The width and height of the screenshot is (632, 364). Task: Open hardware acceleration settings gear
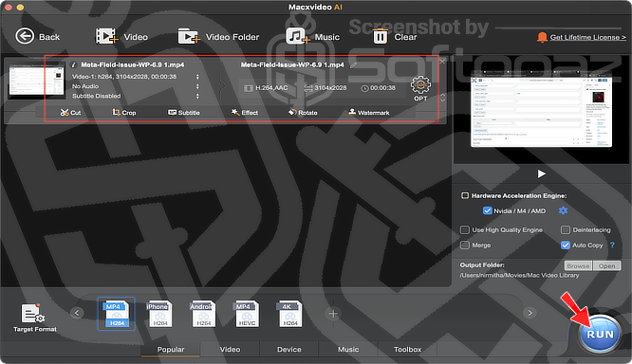point(563,210)
